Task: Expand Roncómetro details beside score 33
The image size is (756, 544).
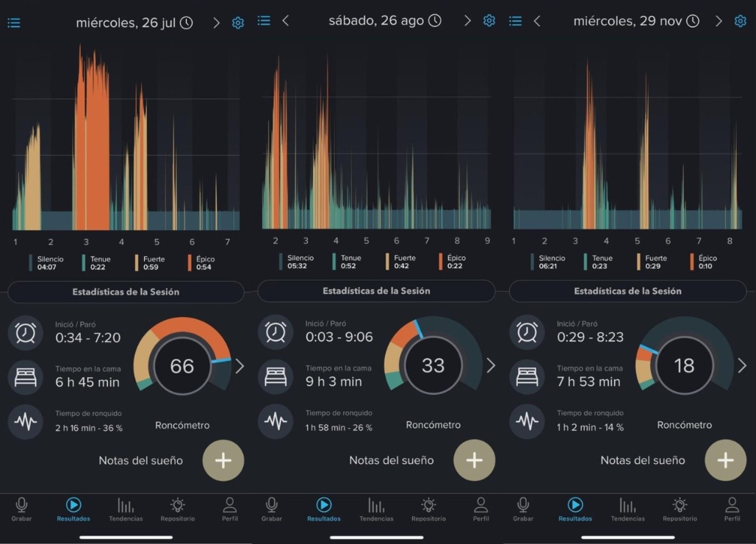Action: tap(491, 365)
